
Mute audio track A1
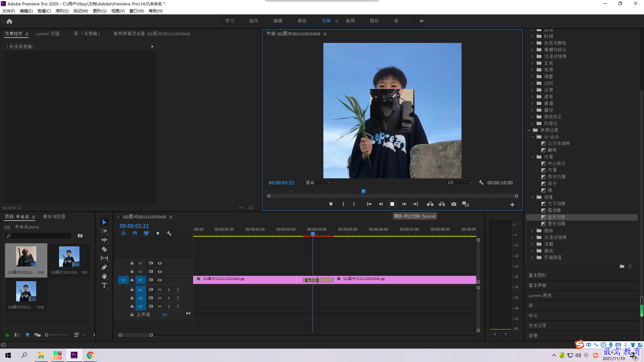[160, 290]
